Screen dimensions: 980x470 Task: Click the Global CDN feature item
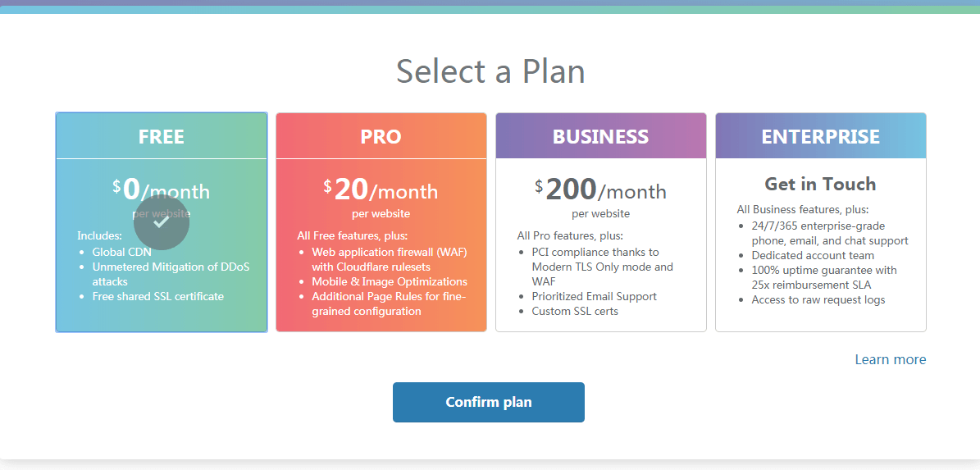[x=121, y=252]
